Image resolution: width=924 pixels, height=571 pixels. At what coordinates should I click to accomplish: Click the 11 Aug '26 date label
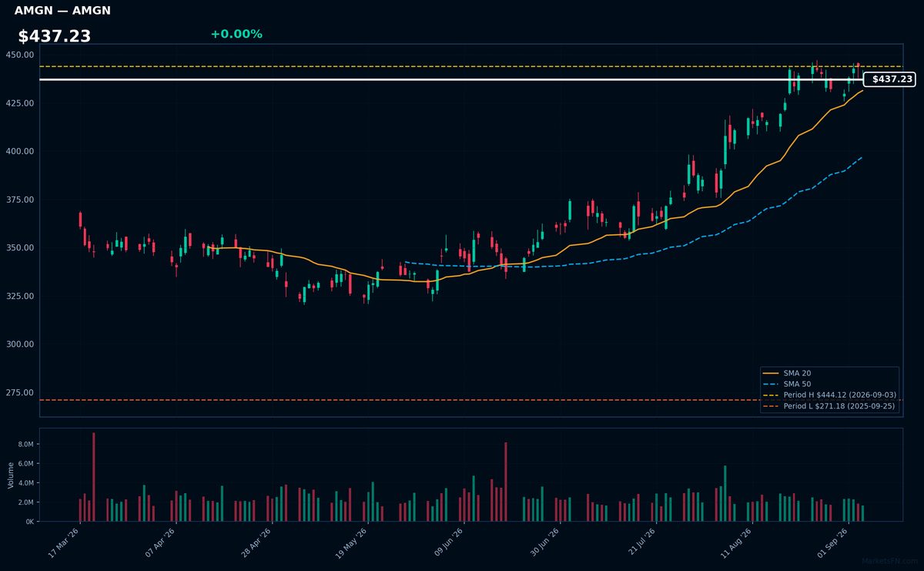(x=736, y=543)
